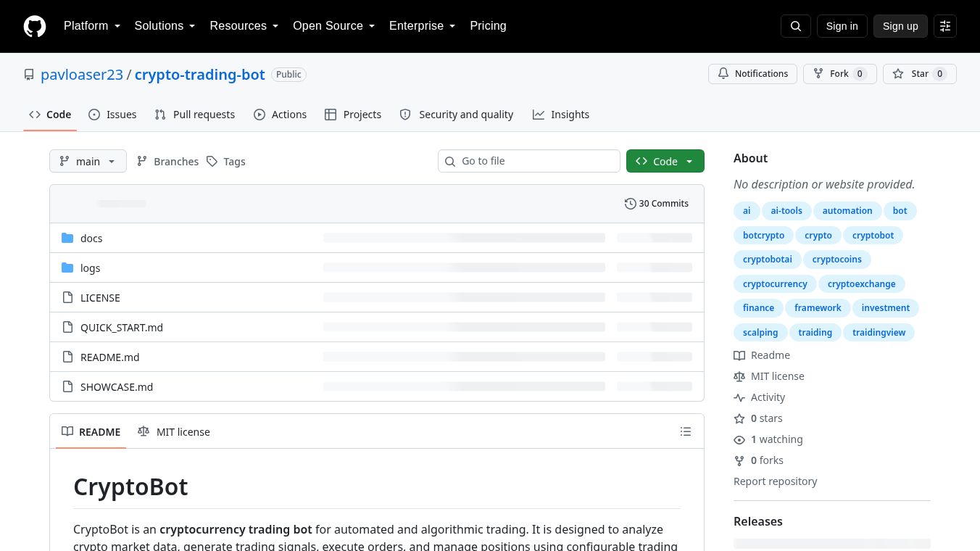Screen dimensions: 980x551
Task: View the 30 Commits history link
Action: [657, 204]
